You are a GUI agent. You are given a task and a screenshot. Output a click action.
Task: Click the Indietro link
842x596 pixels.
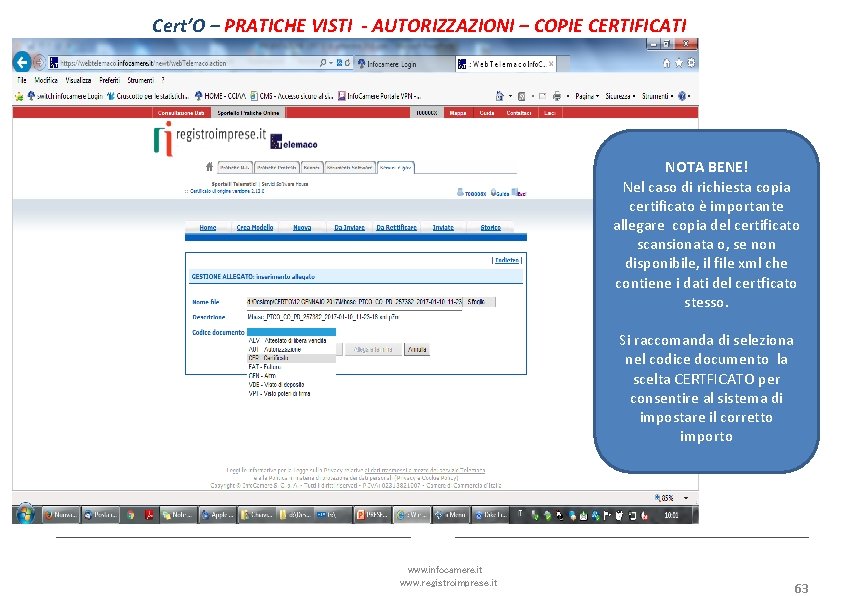[x=507, y=260]
